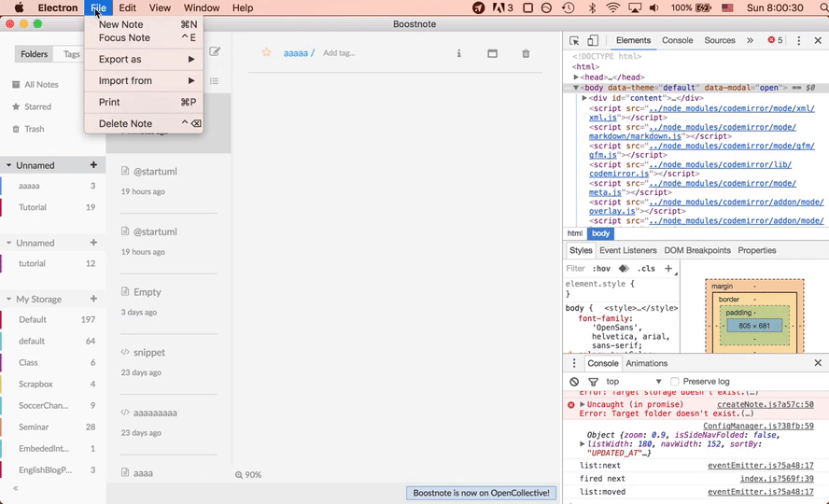Screen dimensions: 829x504
Task: Switch to DevTools Console tab
Action: click(677, 40)
